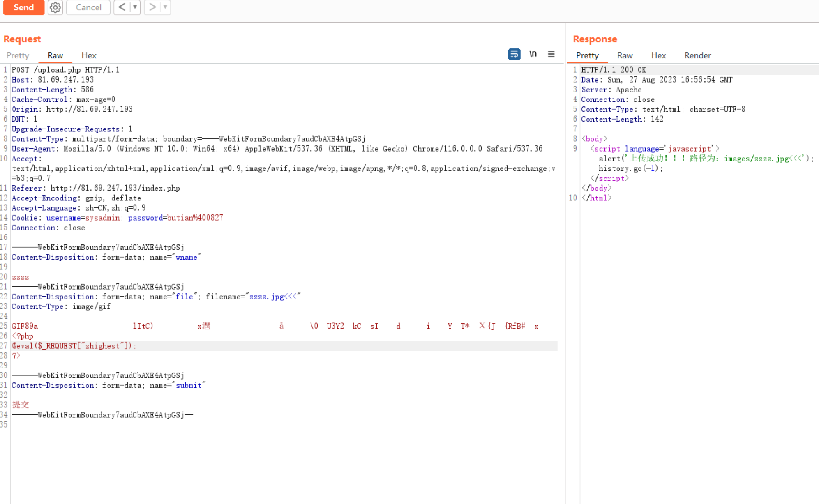Expand the back history dropdown arrow

pos(135,7)
